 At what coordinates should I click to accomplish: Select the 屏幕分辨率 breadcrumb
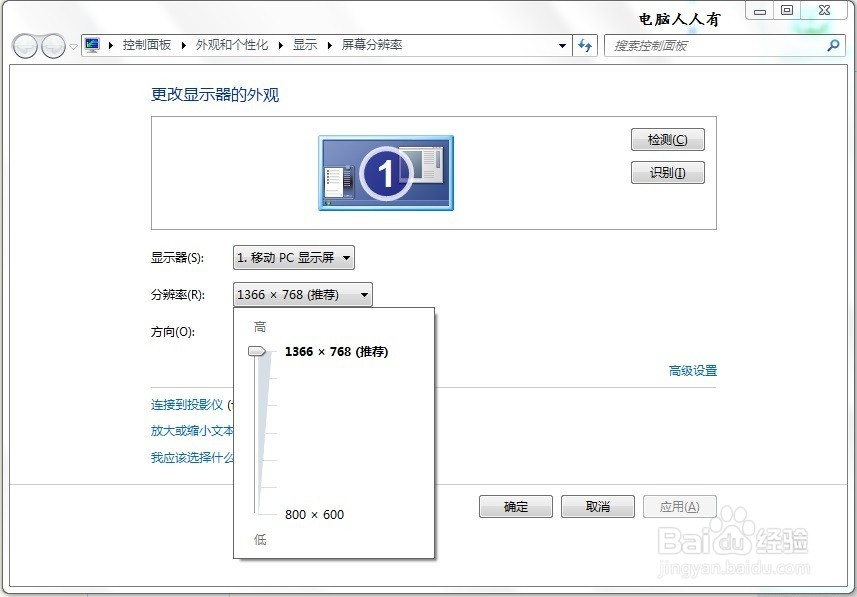coord(372,45)
